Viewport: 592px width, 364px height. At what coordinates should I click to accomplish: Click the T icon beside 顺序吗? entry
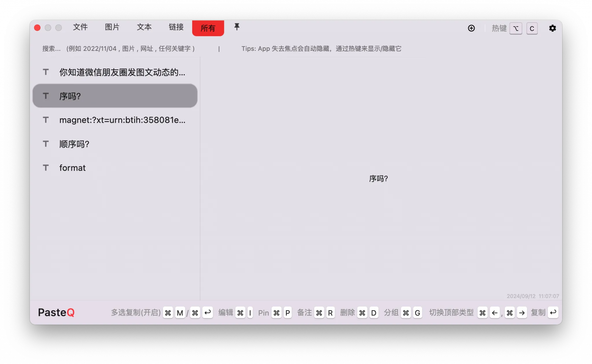[46, 144]
